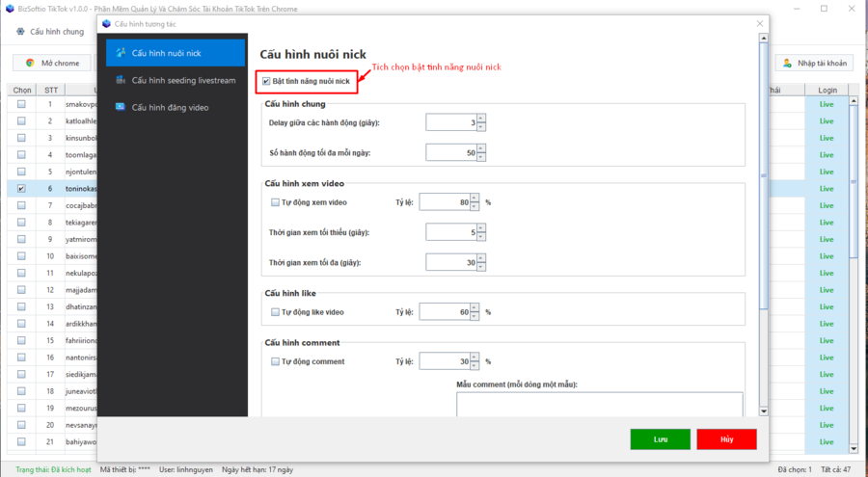Increase Delay giữa các hành động value

point(480,119)
